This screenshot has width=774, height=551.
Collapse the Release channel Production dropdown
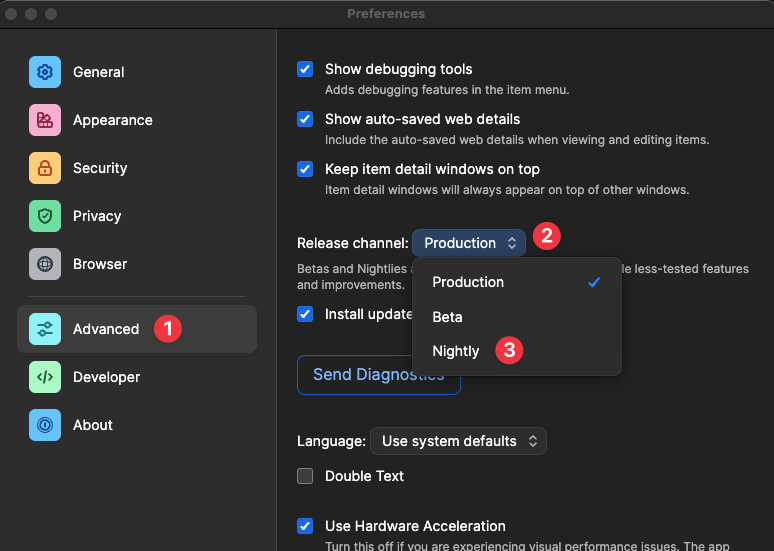coord(468,243)
